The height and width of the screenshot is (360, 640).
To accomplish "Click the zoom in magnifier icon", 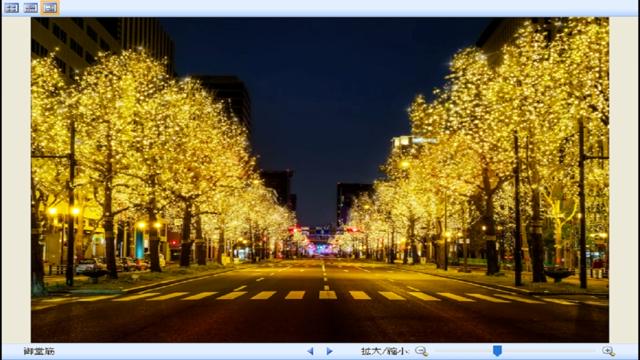I will click(x=608, y=351).
